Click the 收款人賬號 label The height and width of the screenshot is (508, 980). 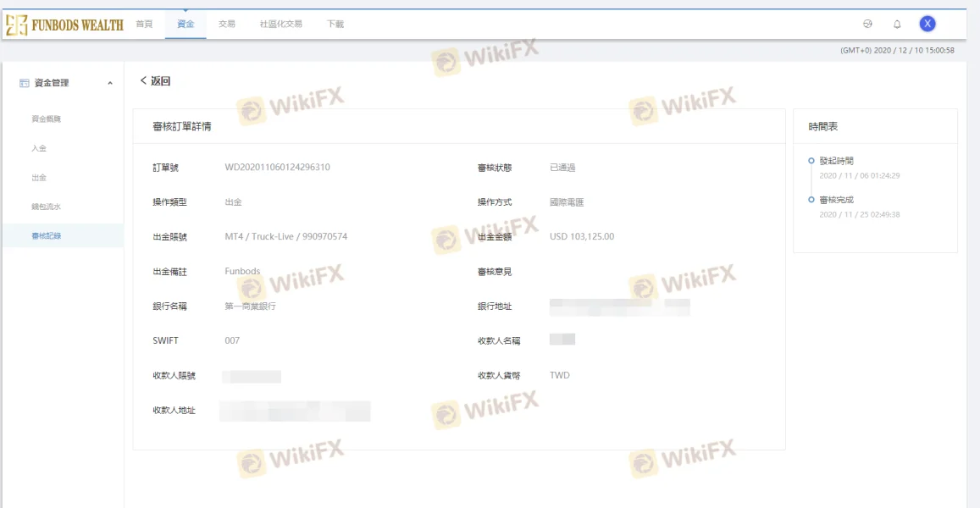174,376
